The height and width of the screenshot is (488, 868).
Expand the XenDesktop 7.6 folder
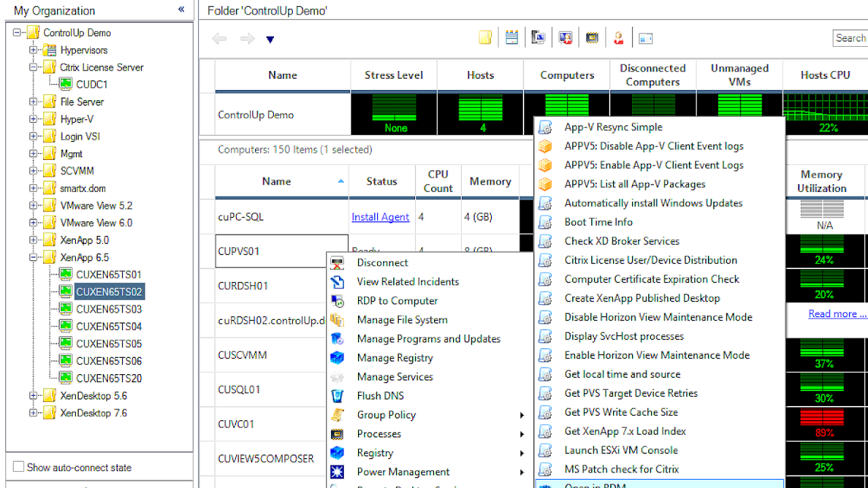coord(33,413)
